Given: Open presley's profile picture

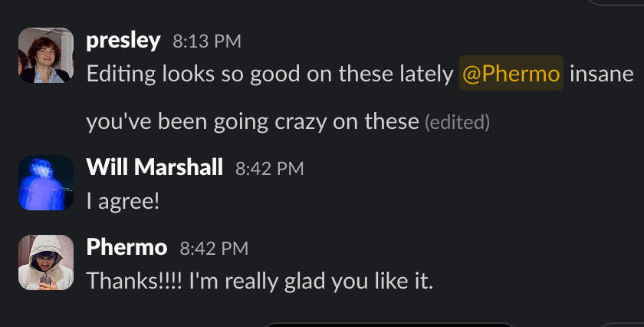Looking at the screenshot, I should coord(46,55).
